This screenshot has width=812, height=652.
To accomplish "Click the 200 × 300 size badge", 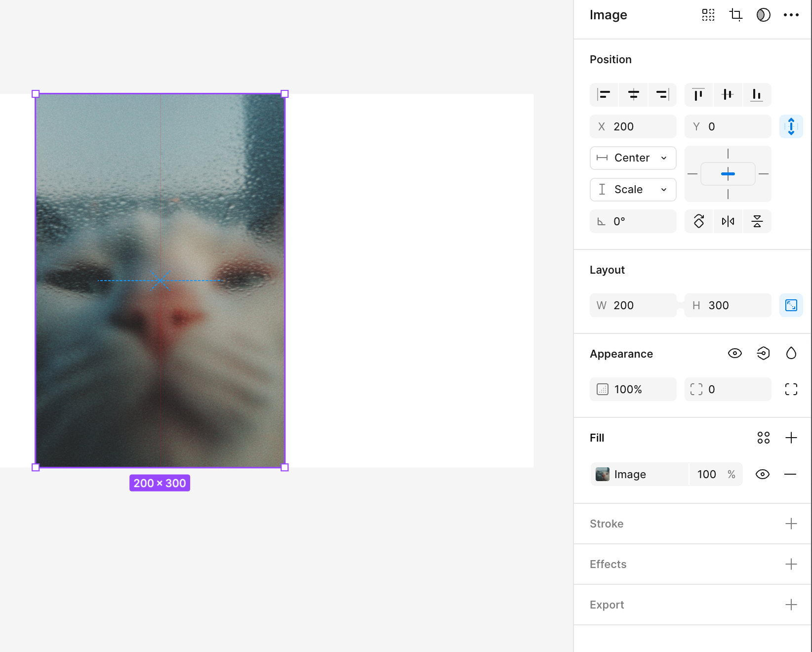I will pyautogui.click(x=160, y=483).
